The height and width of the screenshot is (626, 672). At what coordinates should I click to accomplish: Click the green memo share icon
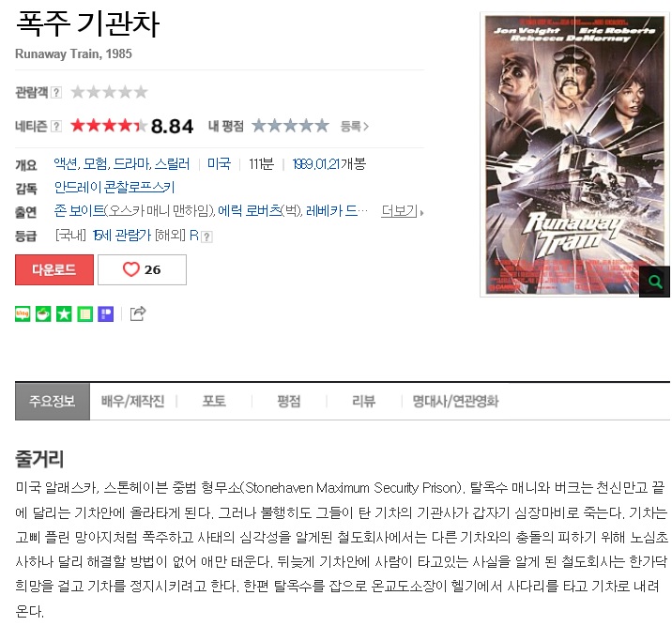click(x=84, y=314)
